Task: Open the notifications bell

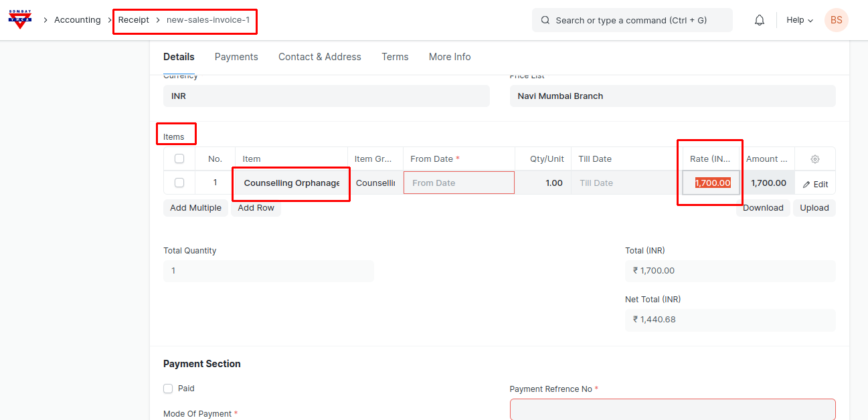Action: (x=759, y=20)
